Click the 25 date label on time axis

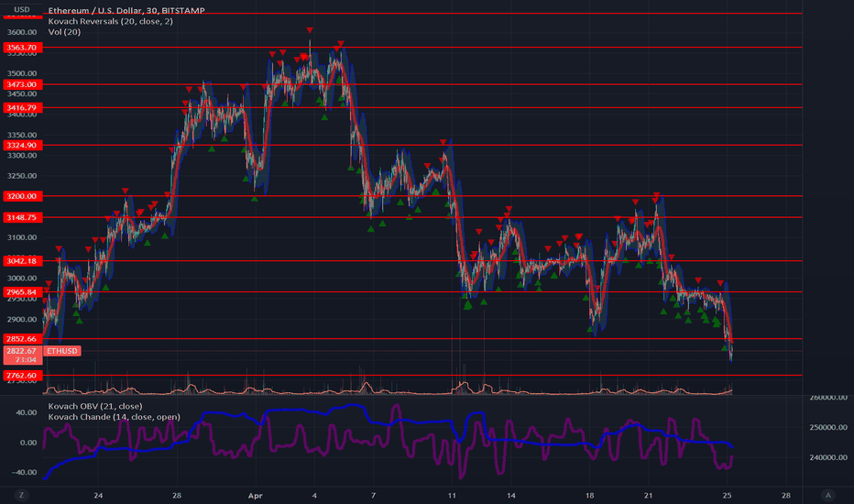728,495
